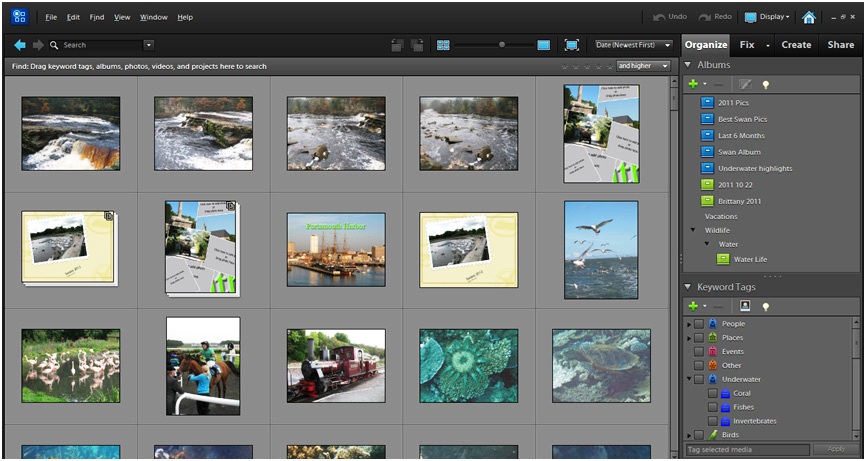864x461 pixels.
Task: Select the Underwater highlights album
Action: [754, 168]
